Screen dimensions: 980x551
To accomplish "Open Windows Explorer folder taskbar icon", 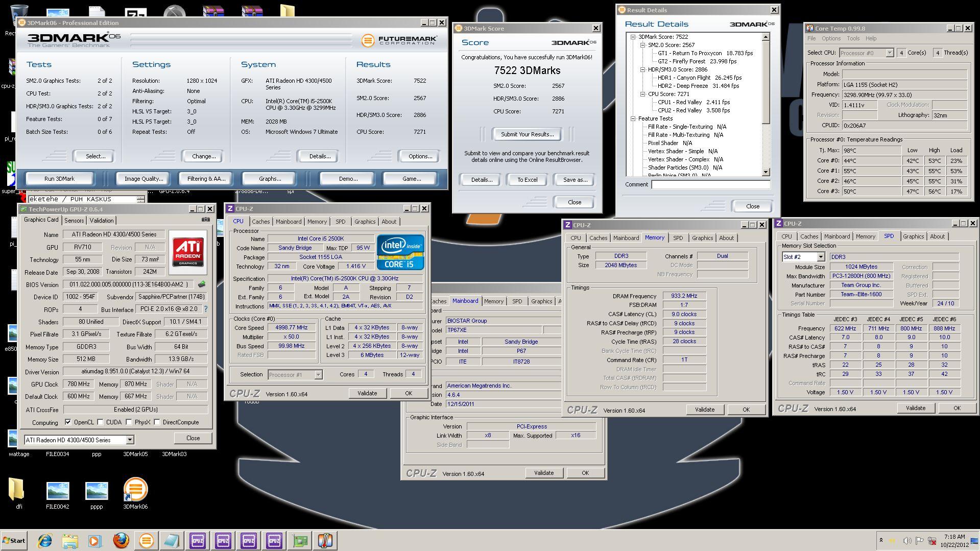I will pyautogui.click(x=70, y=540).
